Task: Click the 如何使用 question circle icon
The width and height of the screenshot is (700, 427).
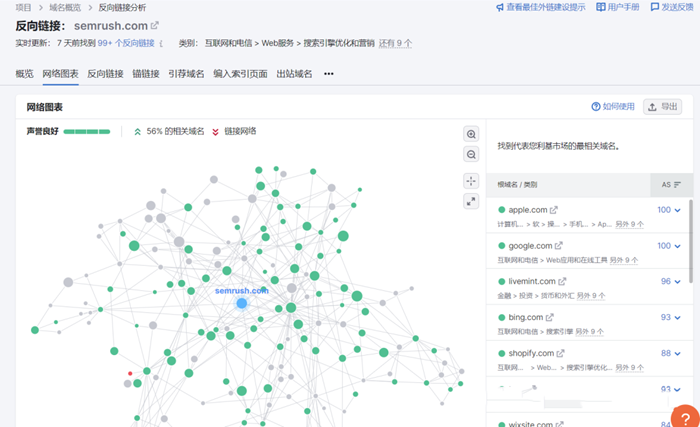Action: tap(596, 106)
